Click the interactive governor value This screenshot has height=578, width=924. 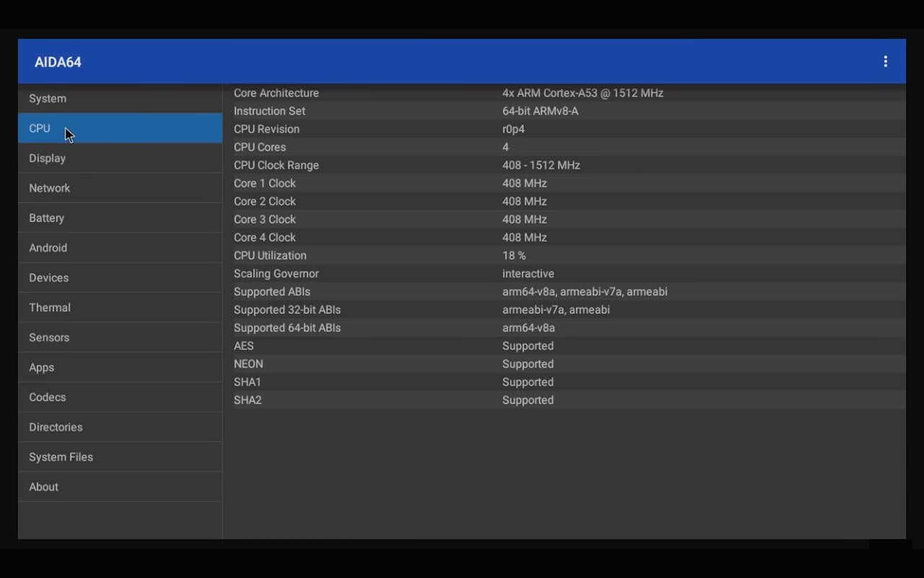click(528, 274)
